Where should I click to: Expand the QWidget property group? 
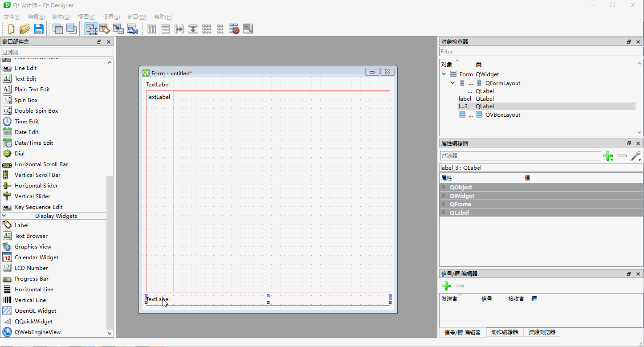pos(443,196)
